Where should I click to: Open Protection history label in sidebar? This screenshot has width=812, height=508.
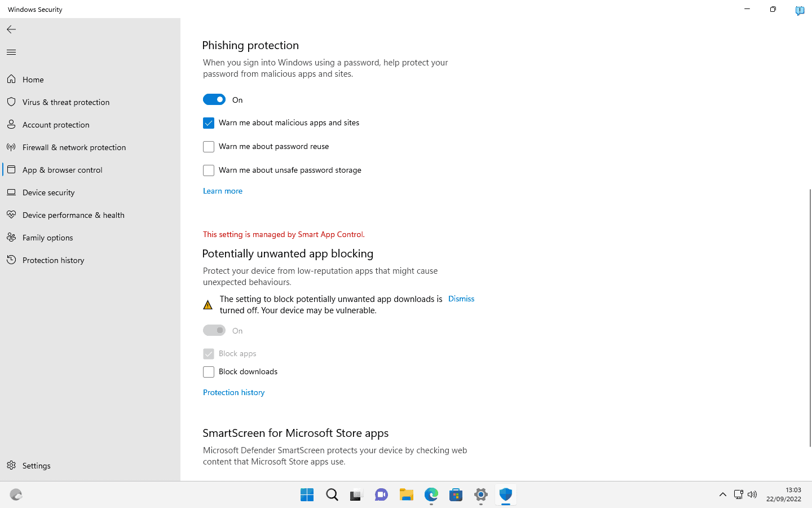pyautogui.click(x=54, y=260)
